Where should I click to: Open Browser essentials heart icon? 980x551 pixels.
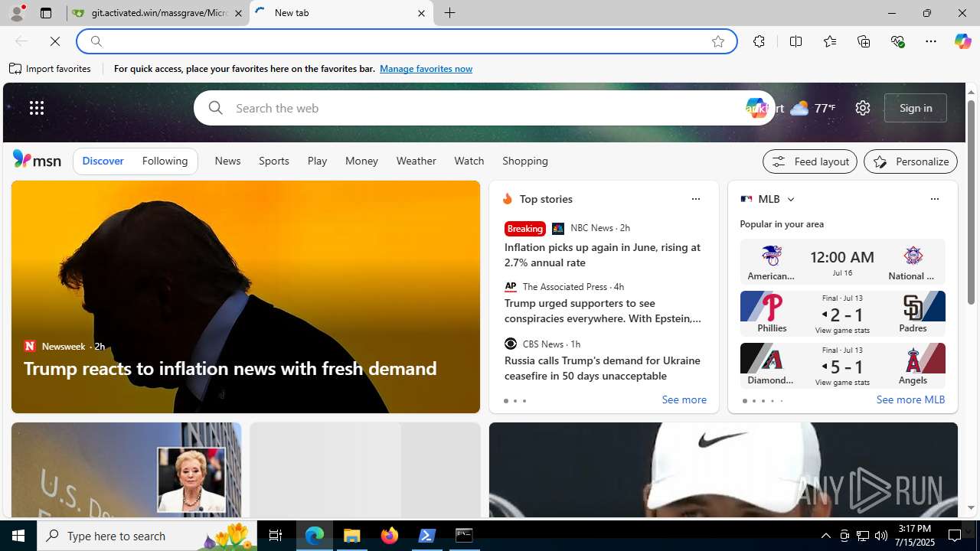pyautogui.click(x=897, y=41)
